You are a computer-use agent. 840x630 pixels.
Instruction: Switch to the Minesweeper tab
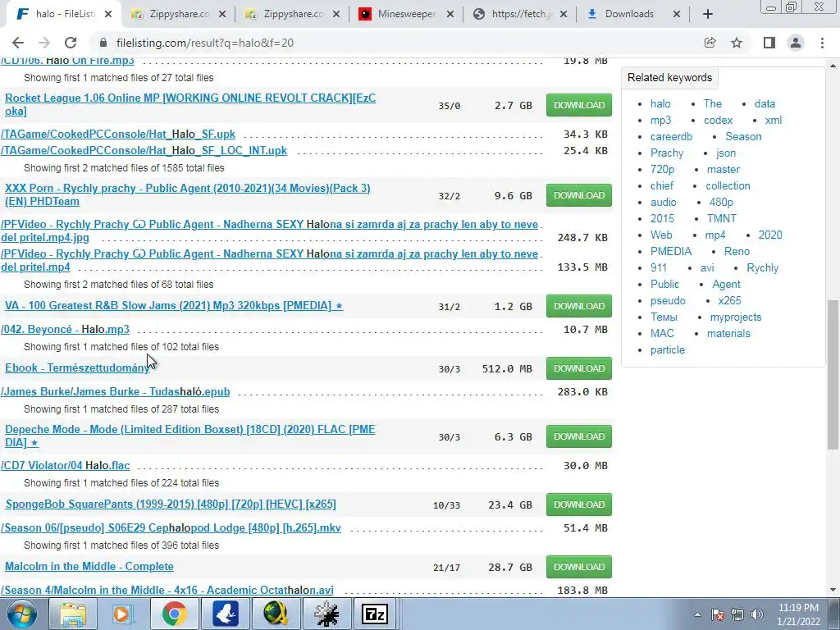click(x=407, y=15)
